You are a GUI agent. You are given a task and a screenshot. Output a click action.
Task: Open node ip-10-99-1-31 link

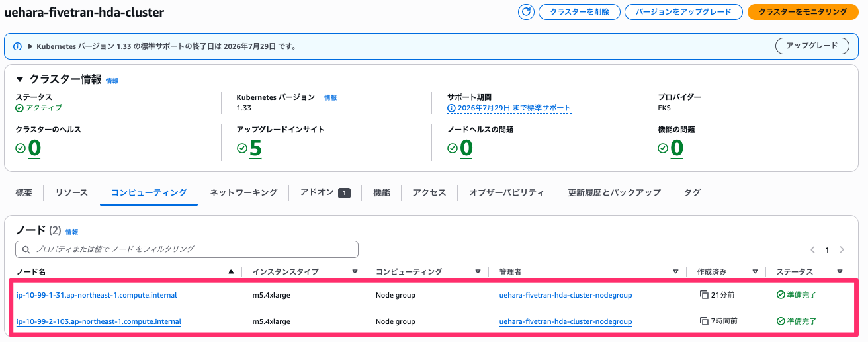[96, 295]
